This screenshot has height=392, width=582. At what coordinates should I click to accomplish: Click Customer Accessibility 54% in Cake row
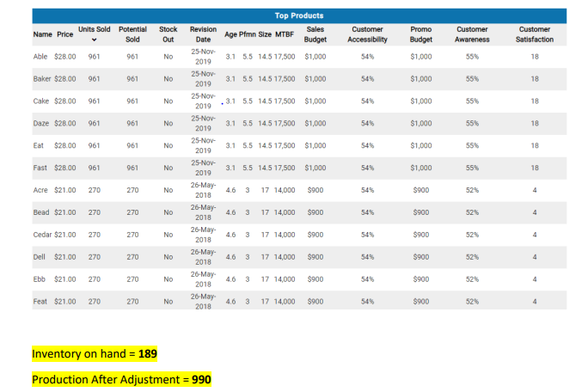point(367,101)
